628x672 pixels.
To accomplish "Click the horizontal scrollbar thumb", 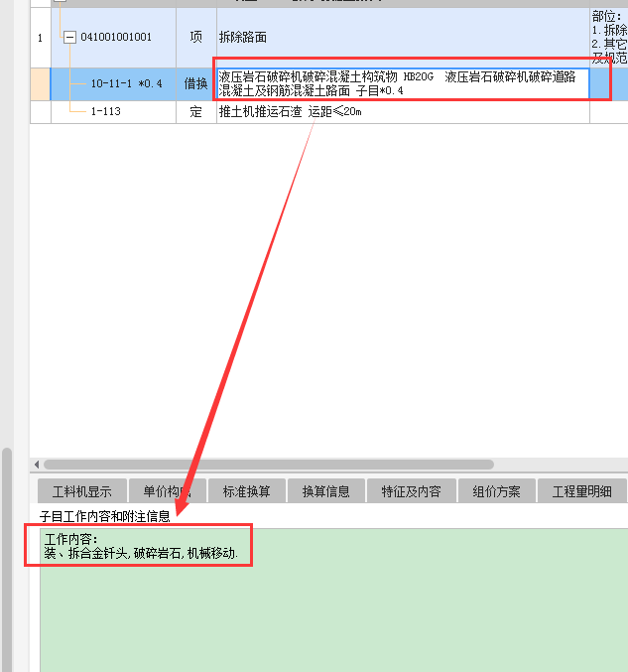I will 269,465.
